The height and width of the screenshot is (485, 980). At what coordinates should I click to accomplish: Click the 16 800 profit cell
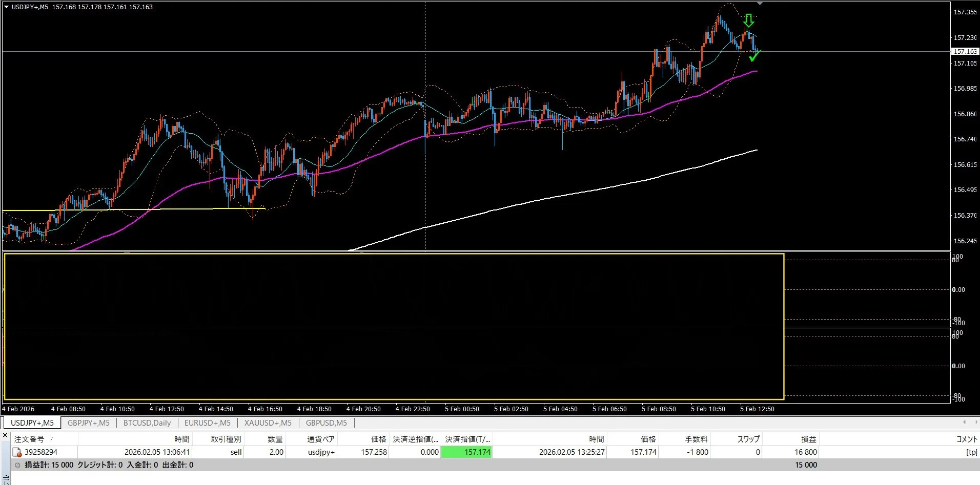pos(806,452)
